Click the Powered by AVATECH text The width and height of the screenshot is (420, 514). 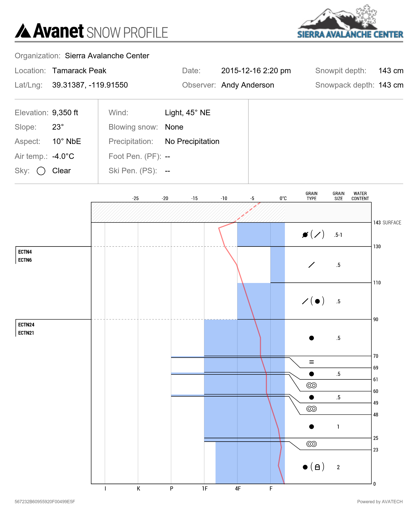click(x=380, y=502)
